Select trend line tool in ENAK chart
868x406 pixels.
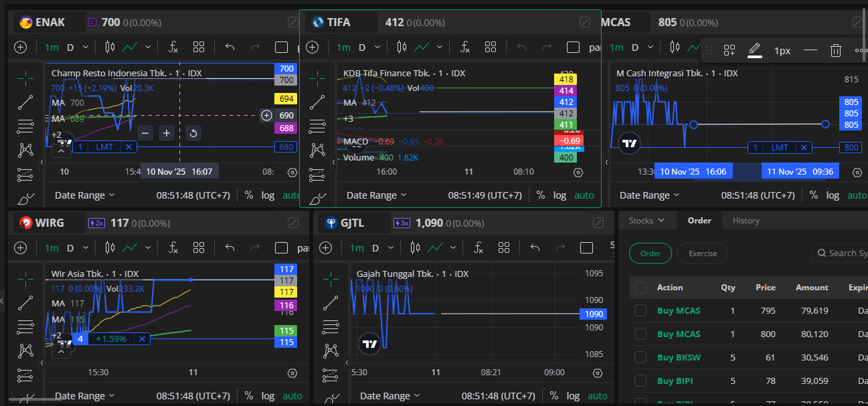[x=26, y=102]
